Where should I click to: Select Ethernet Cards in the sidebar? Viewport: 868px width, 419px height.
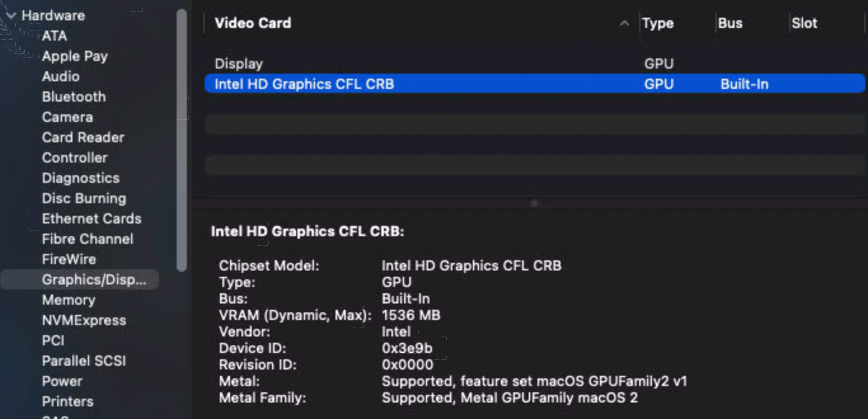tap(92, 218)
